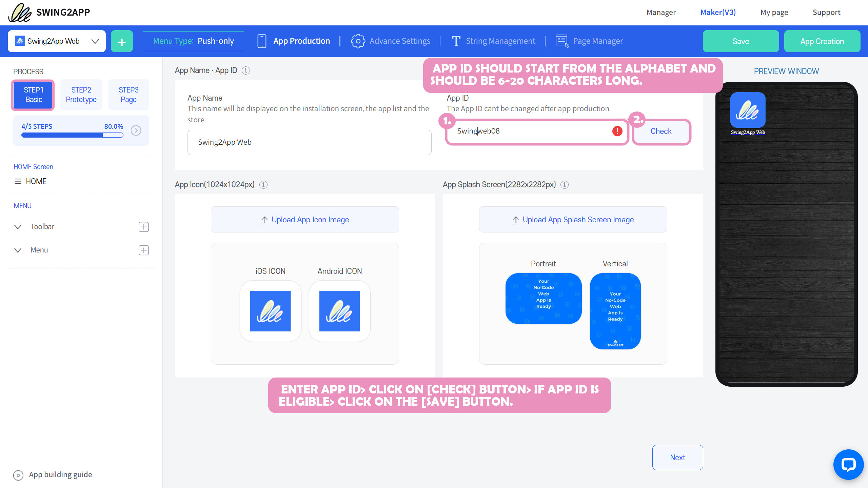Screen dimensions: 868x488
Task: Click the Page Manager icon
Action: tap(562, 41)
